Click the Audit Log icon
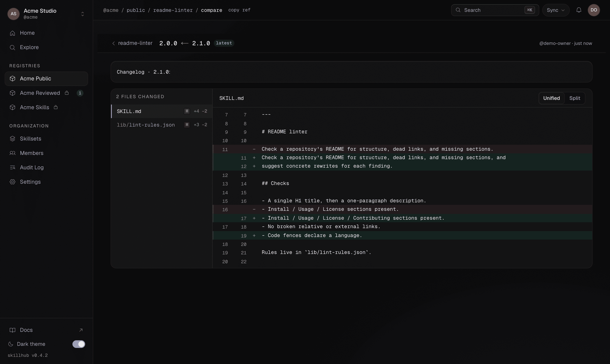This screenshot has width=610, height=364. pyautogui.click(x=12, y=168)
